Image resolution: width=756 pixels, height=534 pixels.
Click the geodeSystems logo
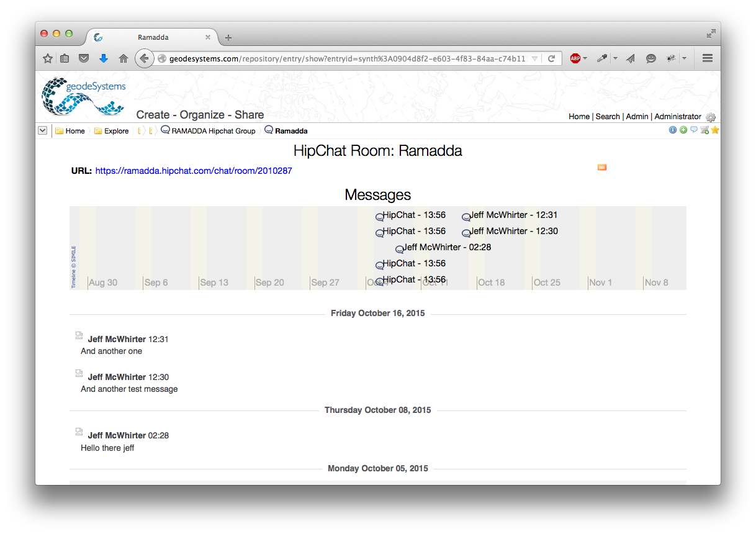[84, 96]
